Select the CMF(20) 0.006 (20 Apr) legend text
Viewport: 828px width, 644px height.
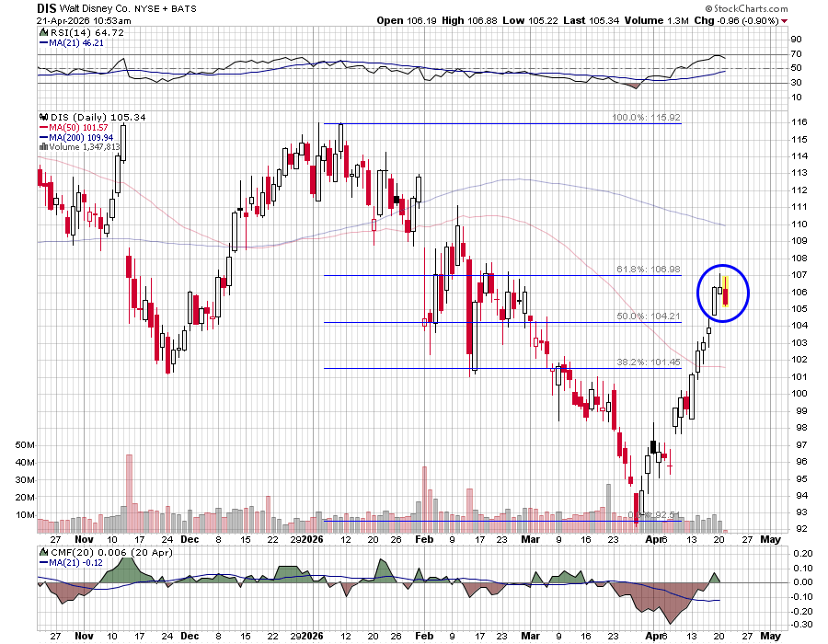pos(111,553)
